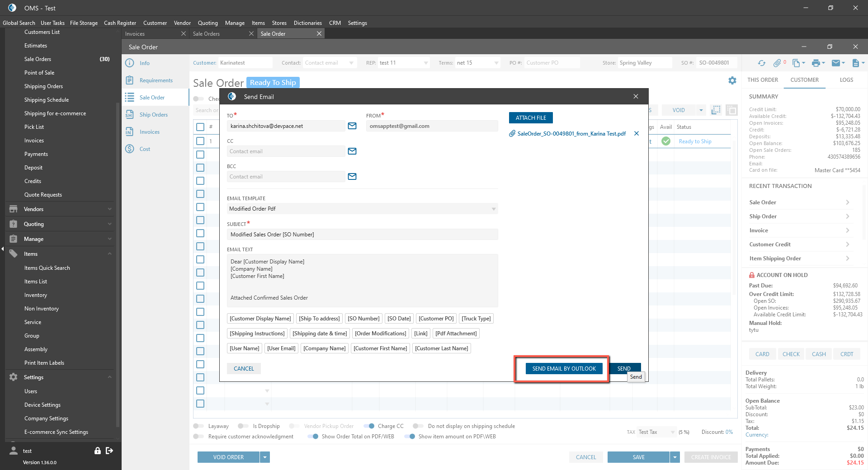Open Shipping Schedule in the left menu

point(47,100)
